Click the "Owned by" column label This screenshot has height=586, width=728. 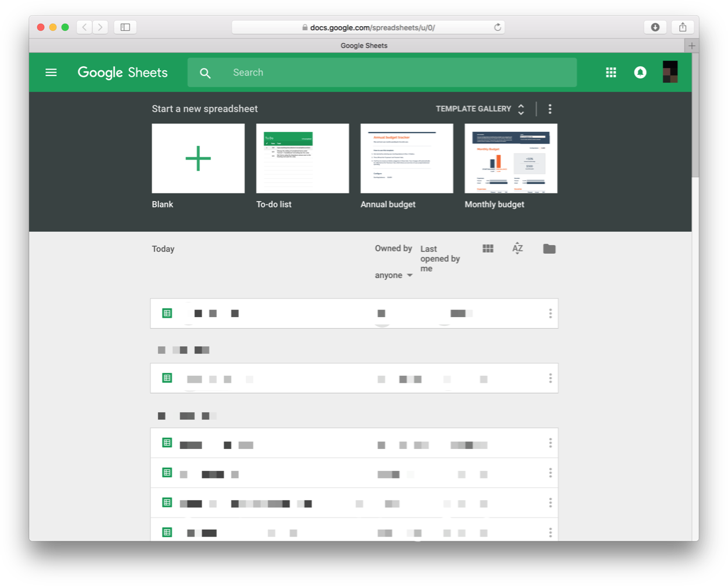393,249
